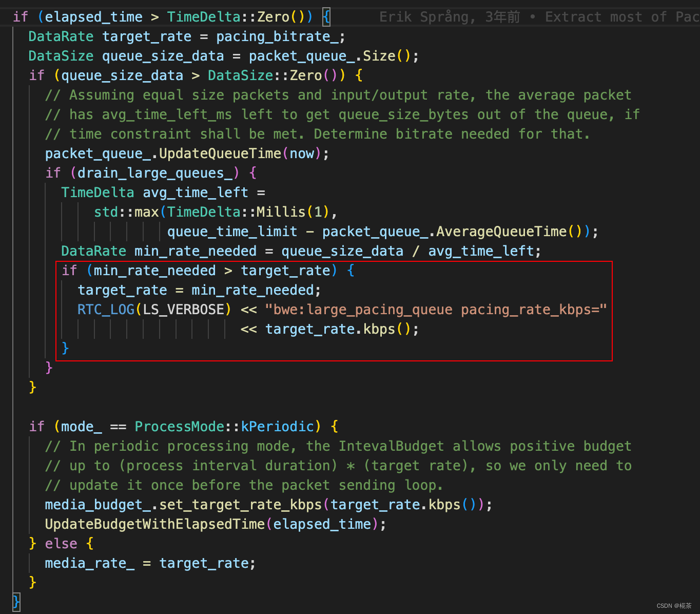This screenshot has width=700, height=614.
Task: Click 'queue_time_limit' variable
Action: (232, 232)
